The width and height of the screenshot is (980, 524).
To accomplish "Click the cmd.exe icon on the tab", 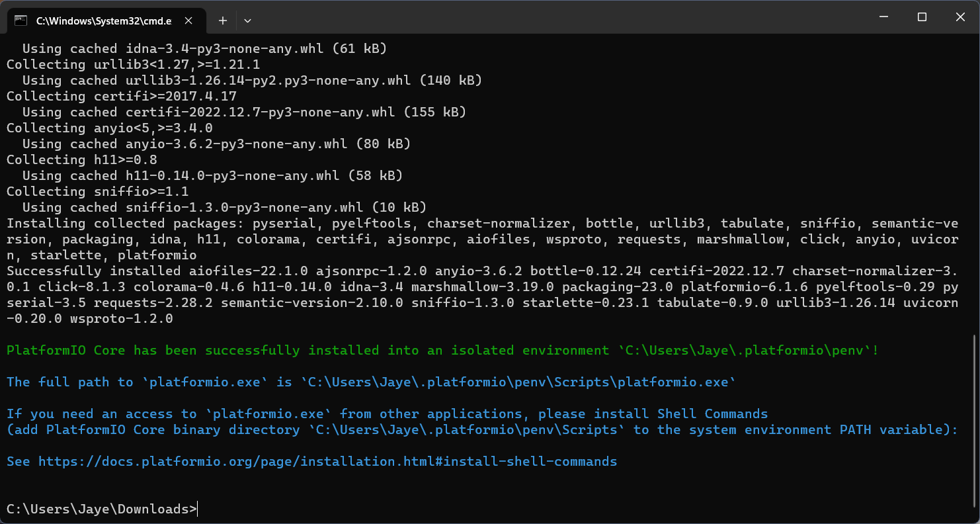I will [20, 21].
